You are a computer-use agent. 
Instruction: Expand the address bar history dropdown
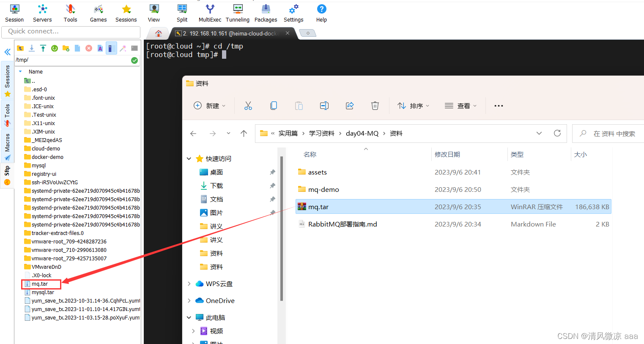click(x=539, y=133)
